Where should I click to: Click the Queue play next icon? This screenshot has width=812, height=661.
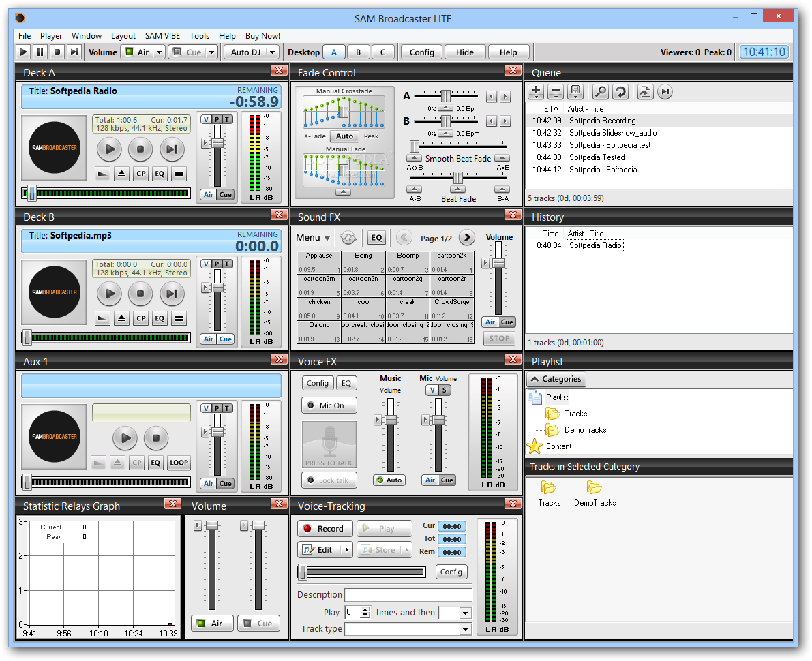point(665,92)
